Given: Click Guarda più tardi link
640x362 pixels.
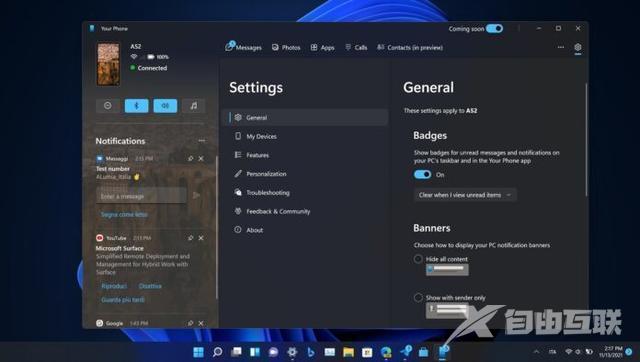Looking at the screenshot, I should 122,300.
